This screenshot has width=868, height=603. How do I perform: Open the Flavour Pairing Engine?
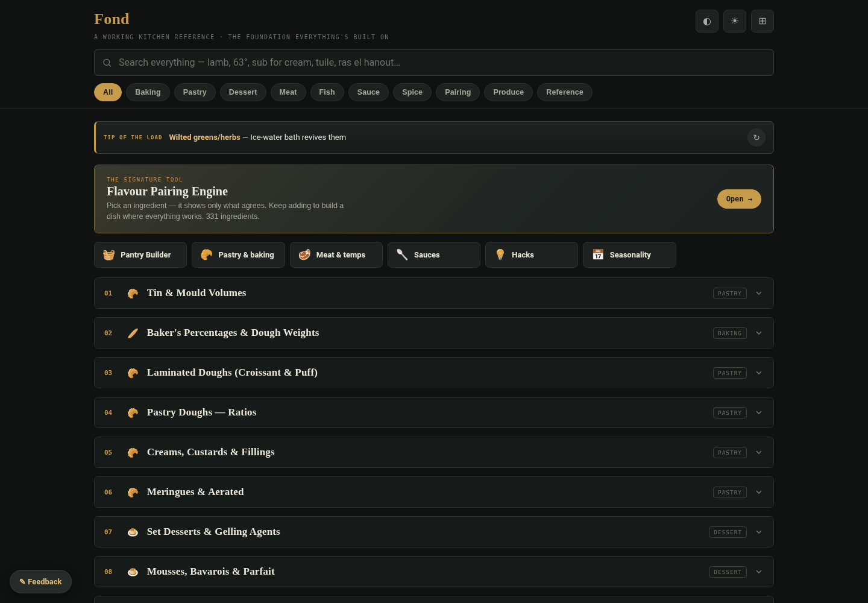pyautogui.click(x=739, y=199)
